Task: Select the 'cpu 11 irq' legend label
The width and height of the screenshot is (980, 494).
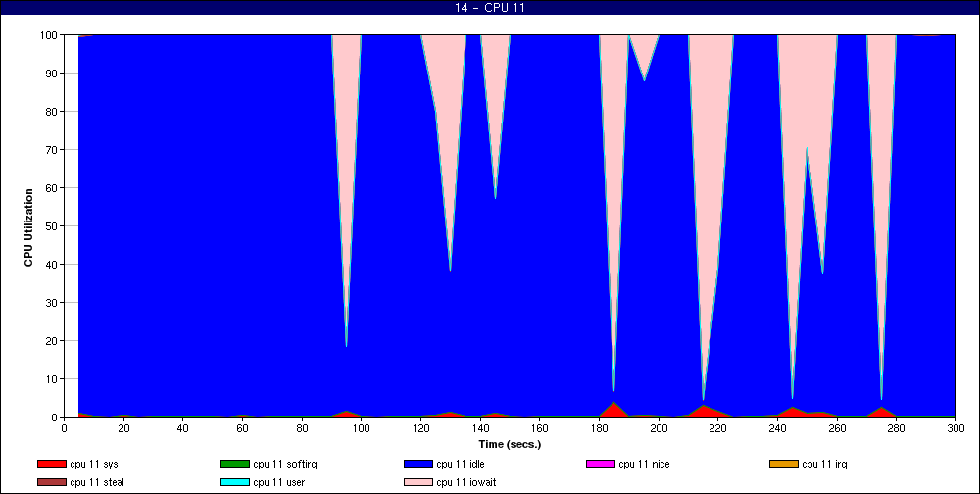Action: click(x=824, y=465)
